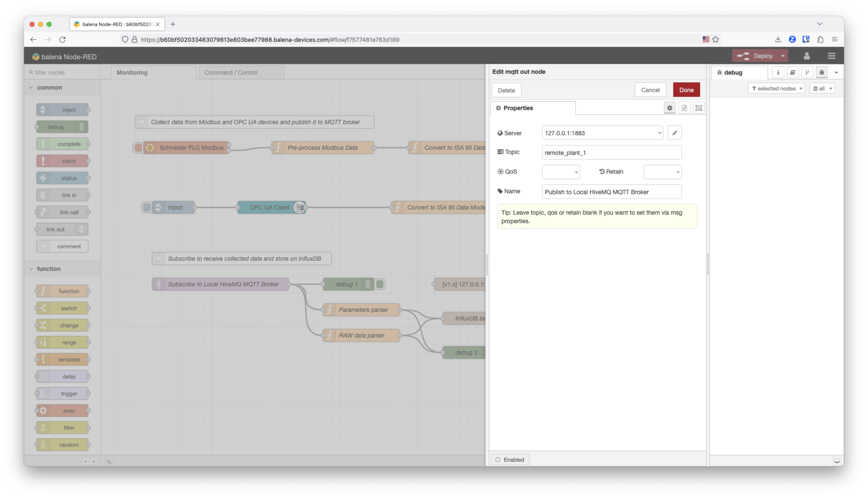The height and width of the screenshot is (498, 868).
Task: Click the Topic field containing remote_plant_1
Action: (x=611, y=153)
